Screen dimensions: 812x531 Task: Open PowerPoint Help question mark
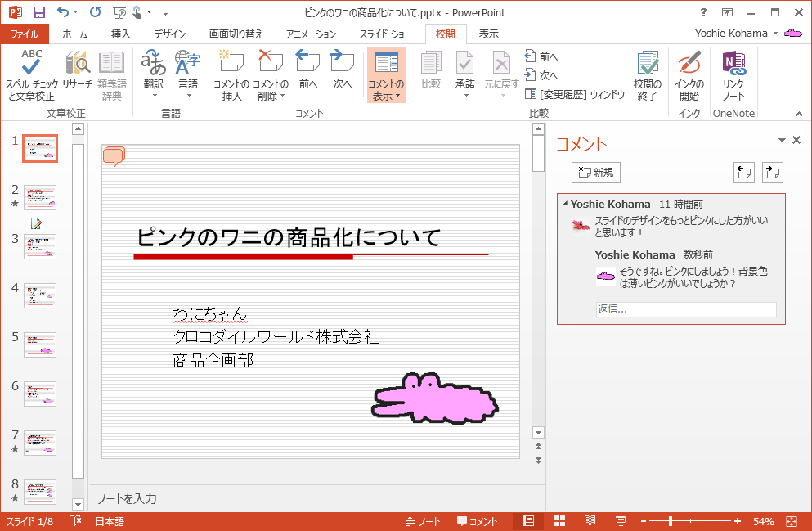tap(703, 12)
